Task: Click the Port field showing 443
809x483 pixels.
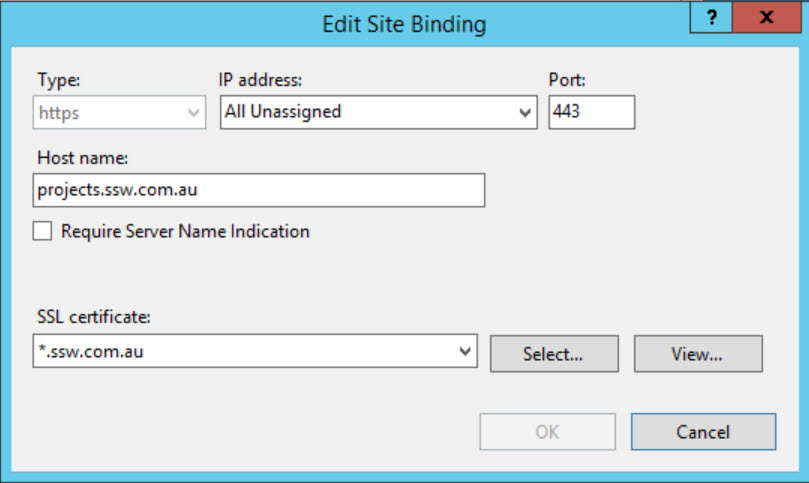Action: click(591, 112)
